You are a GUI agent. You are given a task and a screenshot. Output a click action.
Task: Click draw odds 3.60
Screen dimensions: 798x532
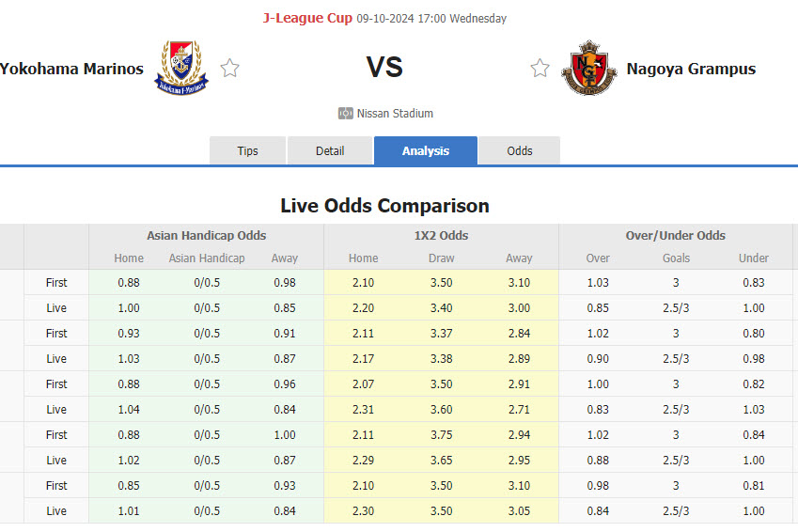(x=441, y=410)
